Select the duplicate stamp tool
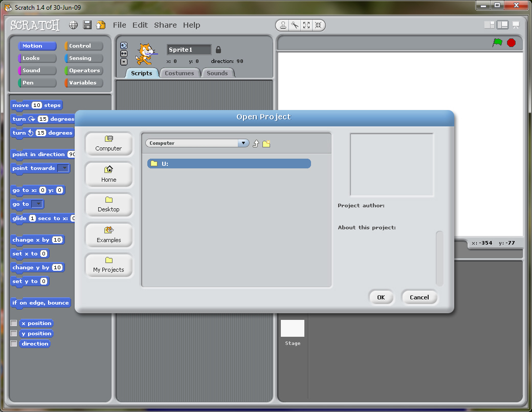The image size is (532, 412). click(x=282, y=25)
